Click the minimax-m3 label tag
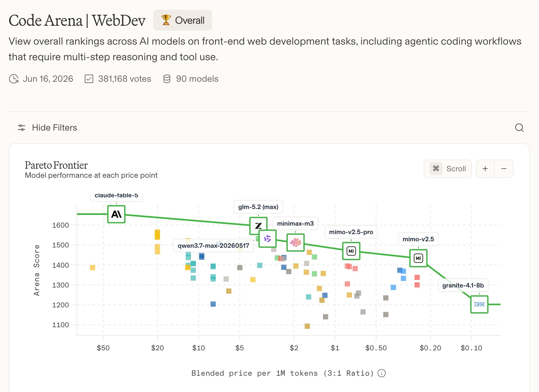539x392 pixels. pos(296,223)
